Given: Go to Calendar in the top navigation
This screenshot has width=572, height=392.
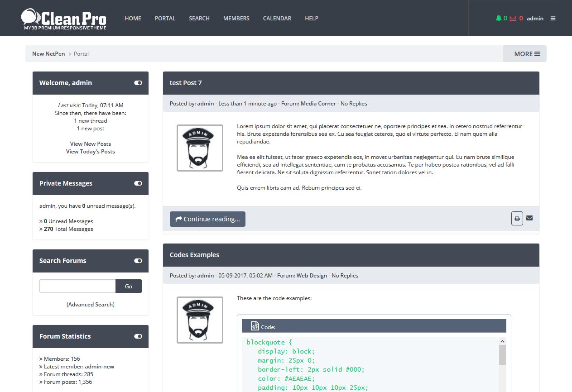Looking at the screenshot, I should [277, 19].
